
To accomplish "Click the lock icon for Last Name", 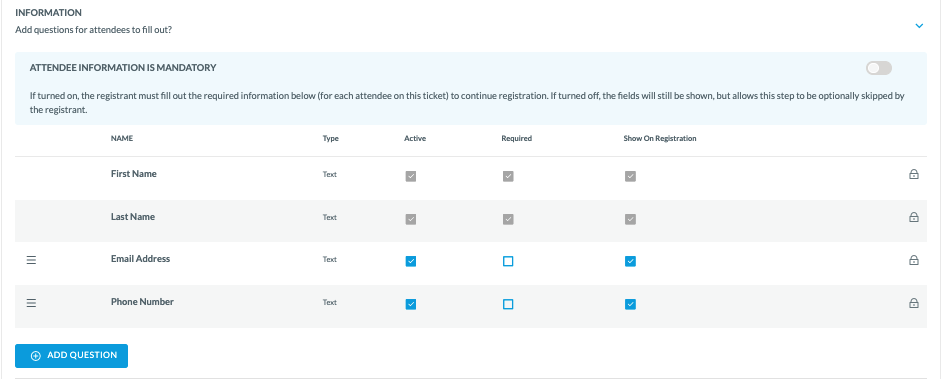I will pyautogui.click(x=914, y=218).
